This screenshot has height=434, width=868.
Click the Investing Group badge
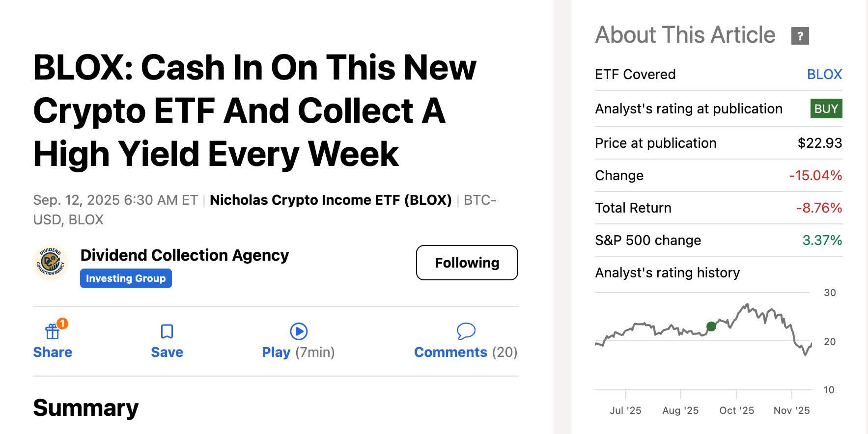pyautogui.click(x=126, y=278)
